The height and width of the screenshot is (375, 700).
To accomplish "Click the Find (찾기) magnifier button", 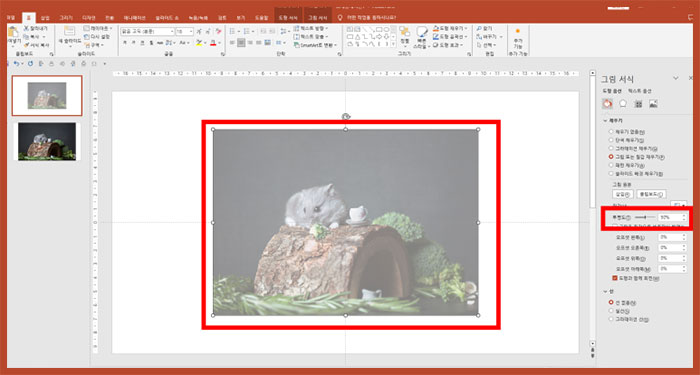I will [485, 28].
